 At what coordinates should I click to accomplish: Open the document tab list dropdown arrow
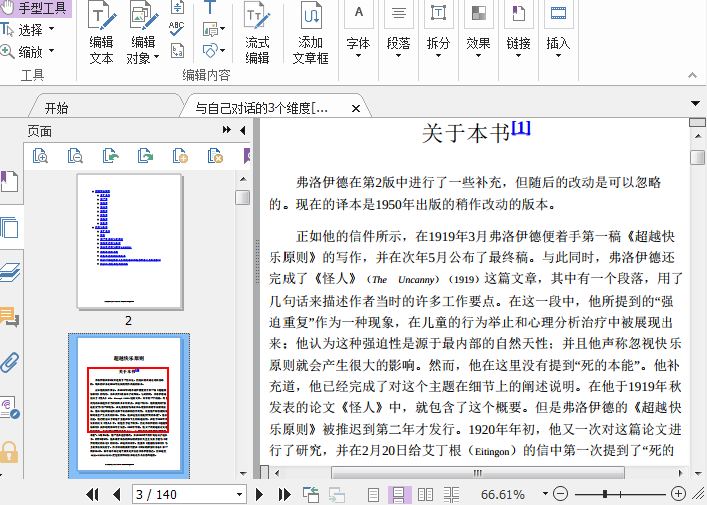(x=695, y=104)
